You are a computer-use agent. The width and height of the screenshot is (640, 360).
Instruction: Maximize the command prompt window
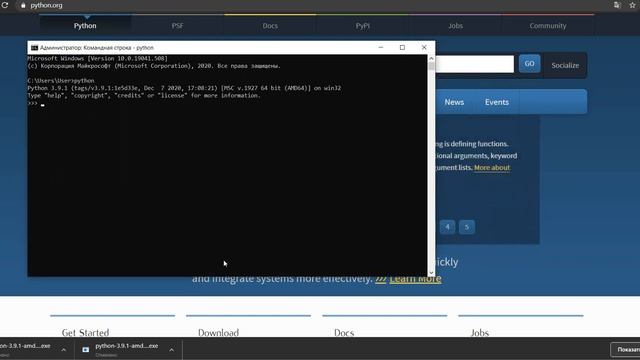coord(402,47)
